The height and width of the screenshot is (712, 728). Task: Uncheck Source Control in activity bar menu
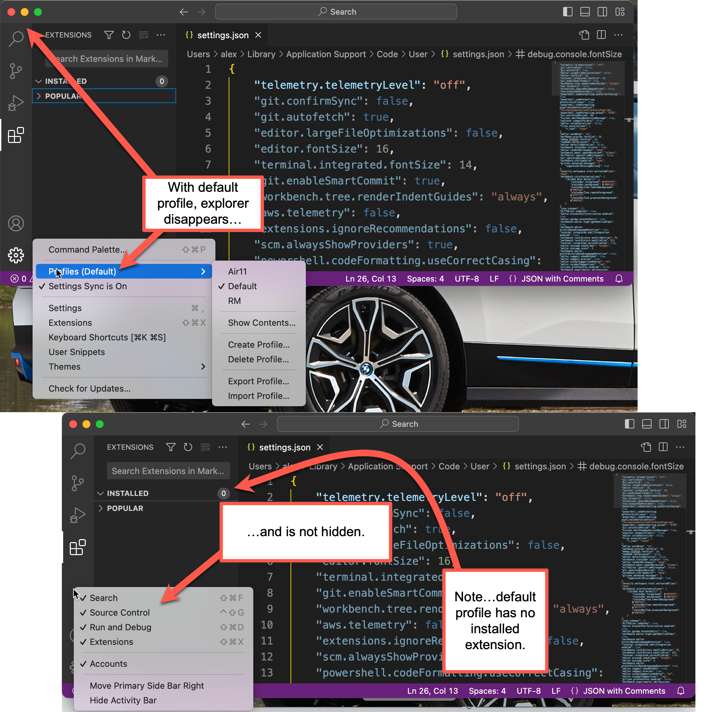tap(120, 613)
